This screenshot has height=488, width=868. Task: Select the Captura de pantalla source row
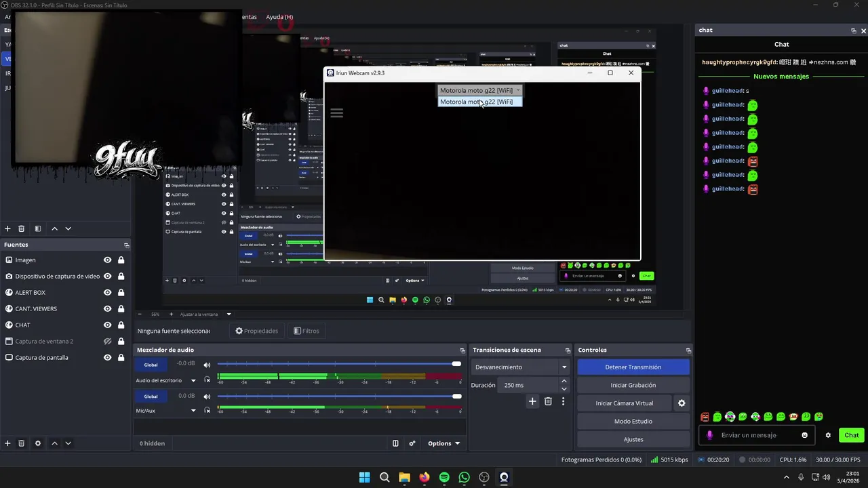(x=66, y=358)
